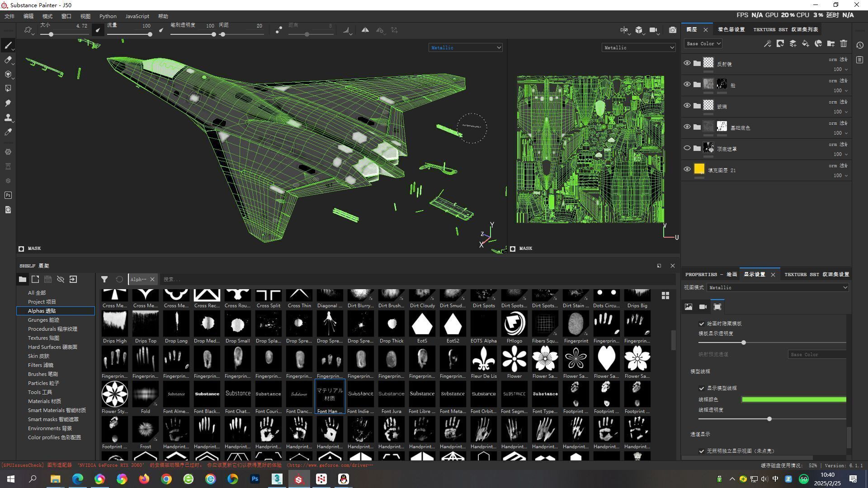868x488 pixels.
Task: Delete layer using trash icon in layers panel
Action: (x=844, y=43)
